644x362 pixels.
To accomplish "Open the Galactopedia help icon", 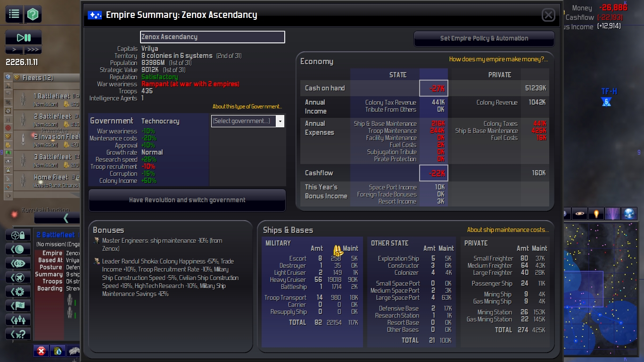I will click(x=33, y=14).
